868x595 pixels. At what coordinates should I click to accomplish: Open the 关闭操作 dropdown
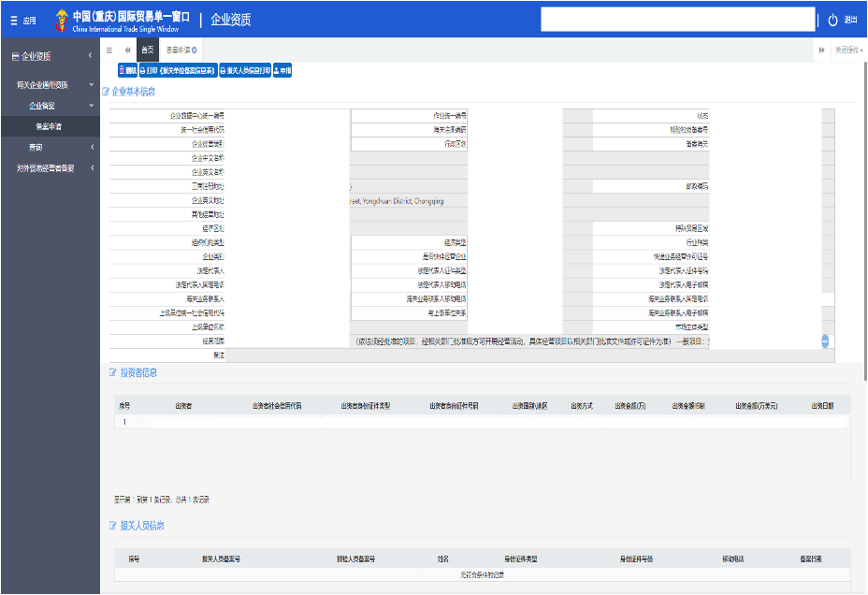tap(848, 50)
